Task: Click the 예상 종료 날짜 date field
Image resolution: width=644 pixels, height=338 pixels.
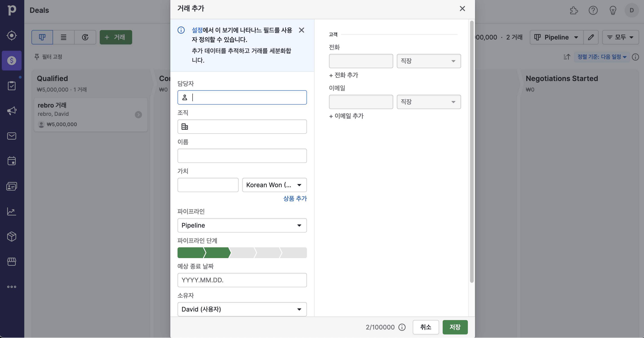Action: pos(242,280)
